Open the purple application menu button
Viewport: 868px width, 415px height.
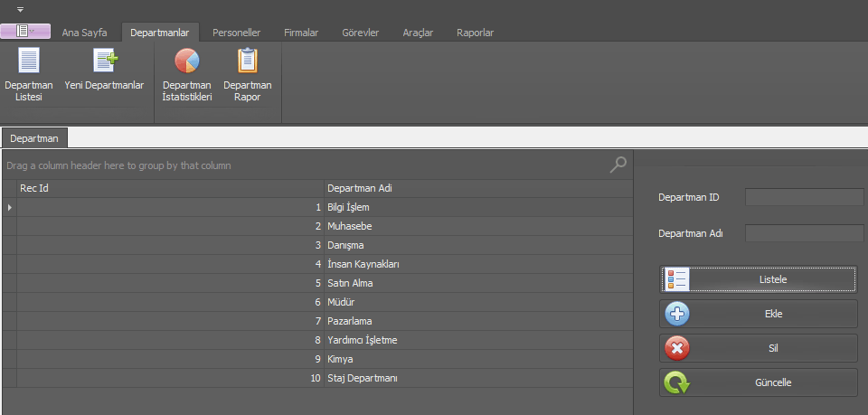click(x=25, y=31)
